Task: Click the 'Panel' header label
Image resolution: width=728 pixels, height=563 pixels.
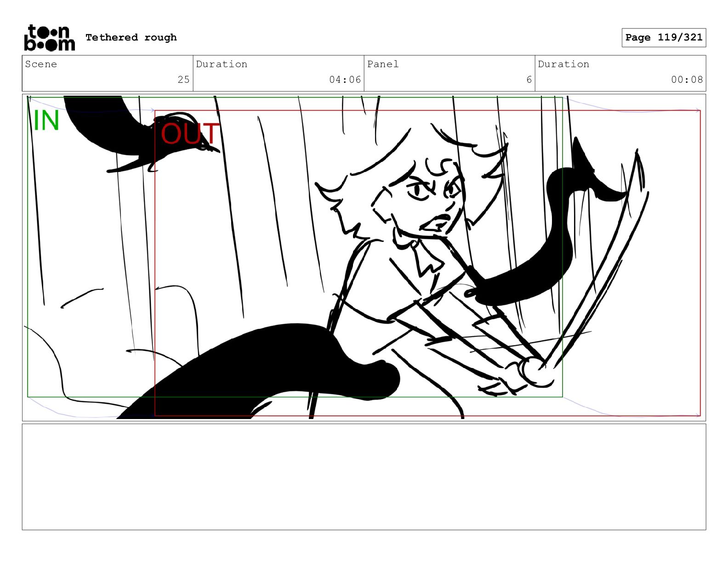Action: click(x=383, y=64)
